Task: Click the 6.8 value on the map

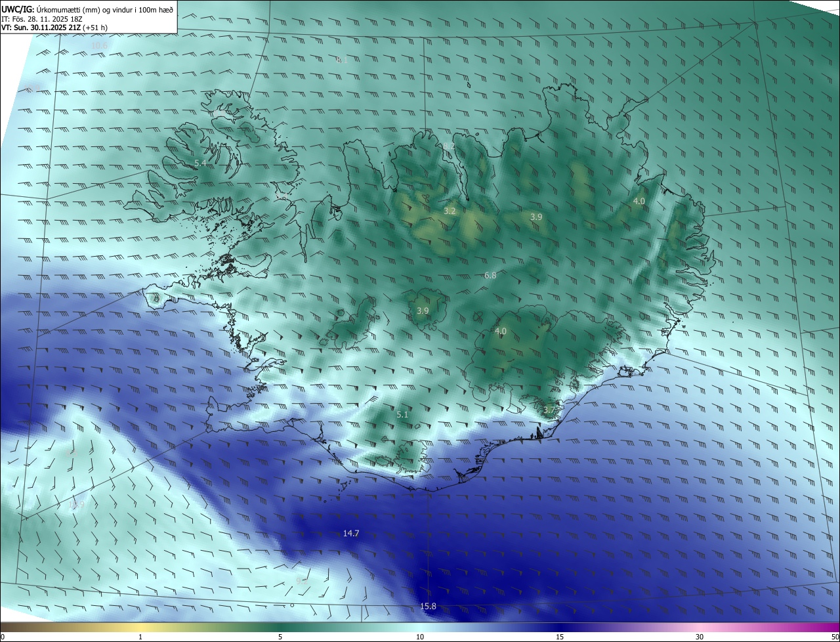Action: click(490, 276)
